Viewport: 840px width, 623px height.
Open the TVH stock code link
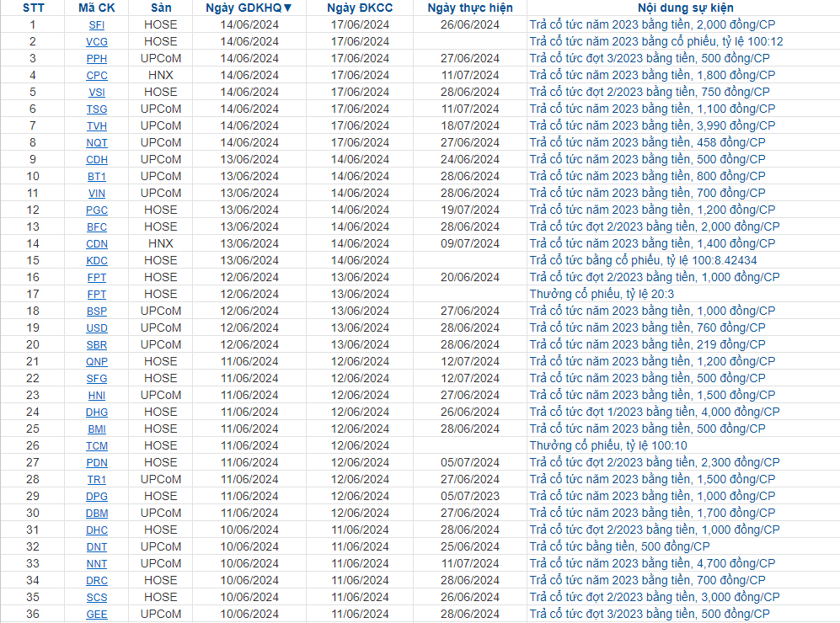coord(96,126)
